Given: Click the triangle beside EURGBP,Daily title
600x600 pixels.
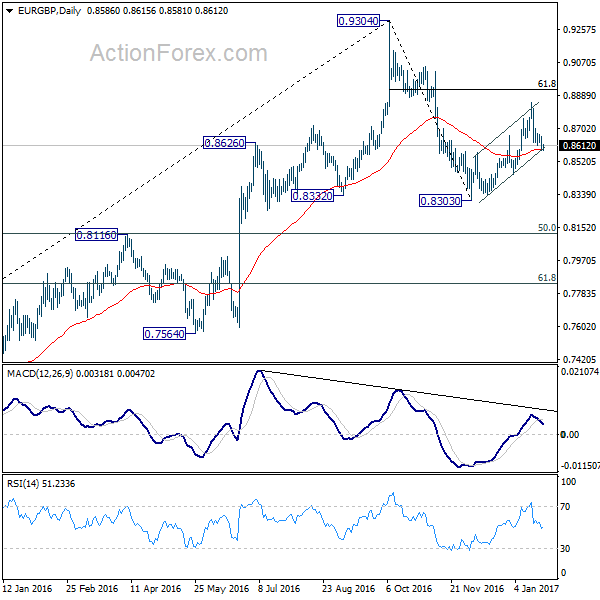Looking at the screenshot, I should [x=10, y=11].
